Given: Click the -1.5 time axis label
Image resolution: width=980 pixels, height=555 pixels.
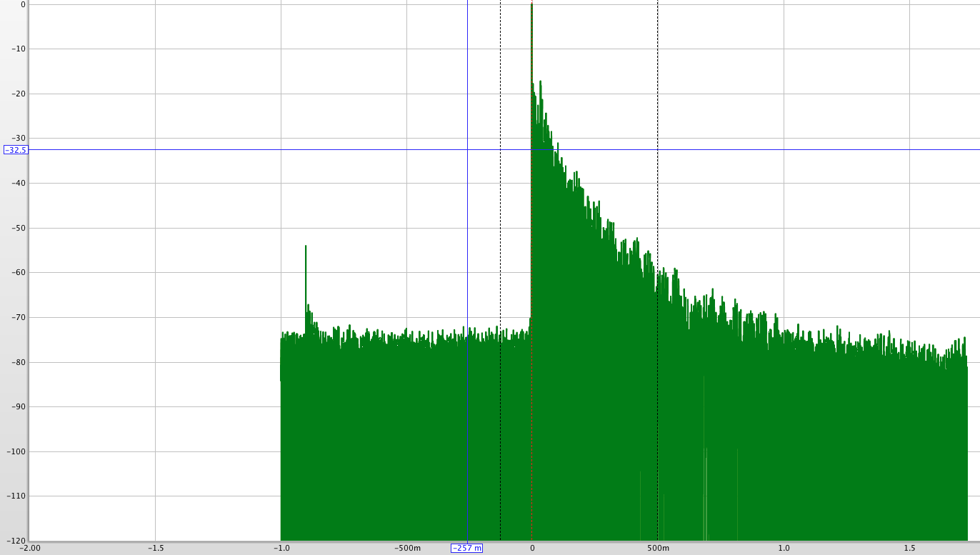Looking at the screenshot, I should (156, 549).
